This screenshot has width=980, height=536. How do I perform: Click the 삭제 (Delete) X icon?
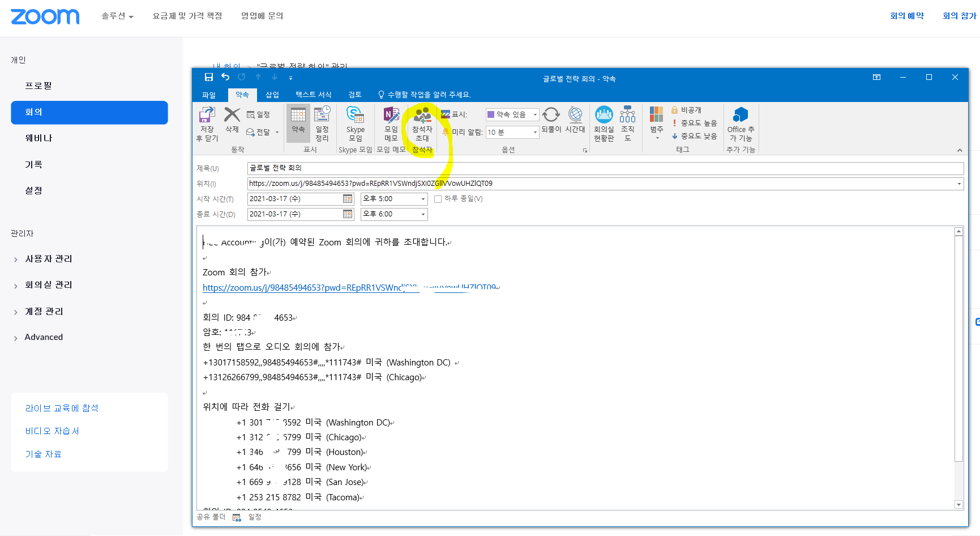(232, 115)
